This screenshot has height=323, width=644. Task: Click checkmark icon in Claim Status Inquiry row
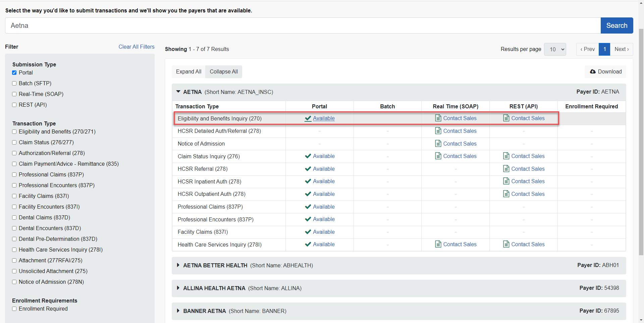pyautogui.click(x=308, y=156)
